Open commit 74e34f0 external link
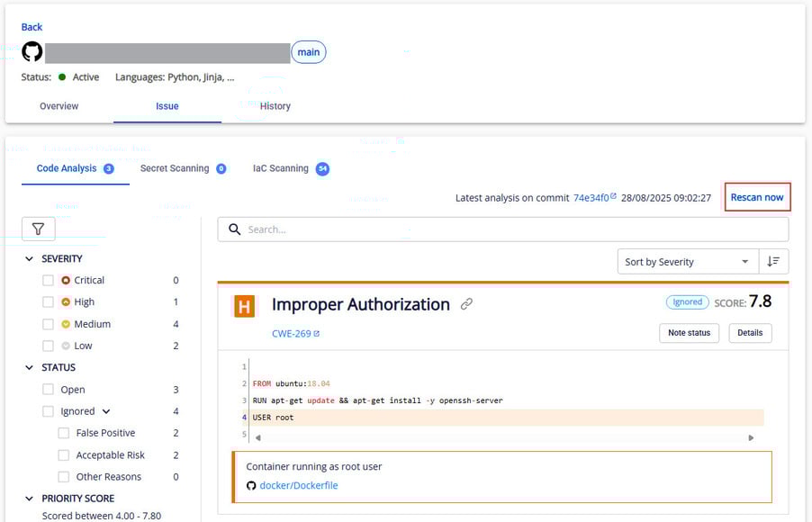The image size is (812, 522). tap(594, 197)
